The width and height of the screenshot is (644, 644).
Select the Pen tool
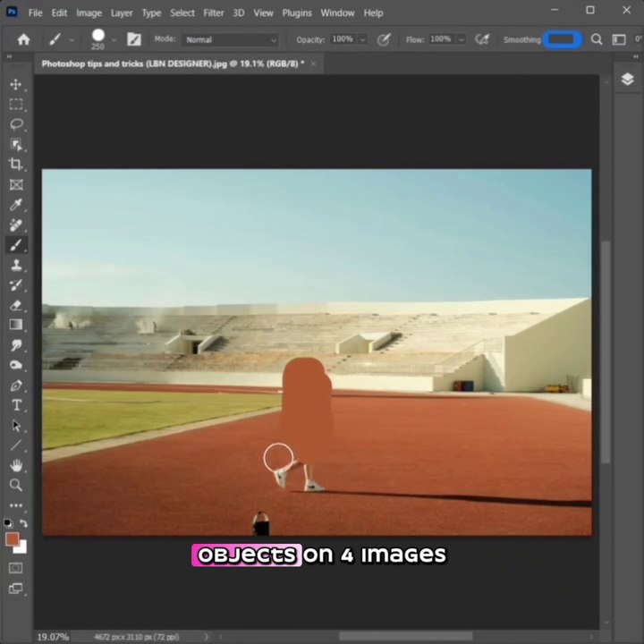click(15, 386)
